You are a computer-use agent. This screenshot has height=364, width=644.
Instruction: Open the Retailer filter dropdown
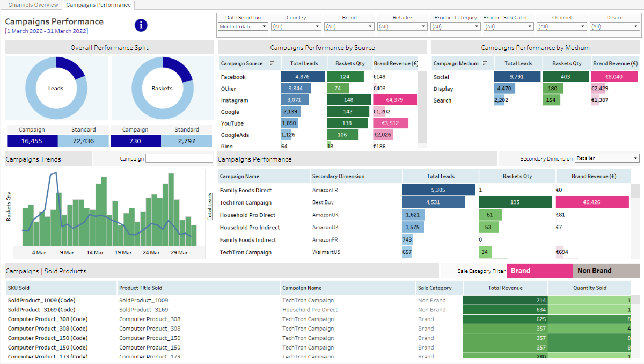[x=402, y=26]
